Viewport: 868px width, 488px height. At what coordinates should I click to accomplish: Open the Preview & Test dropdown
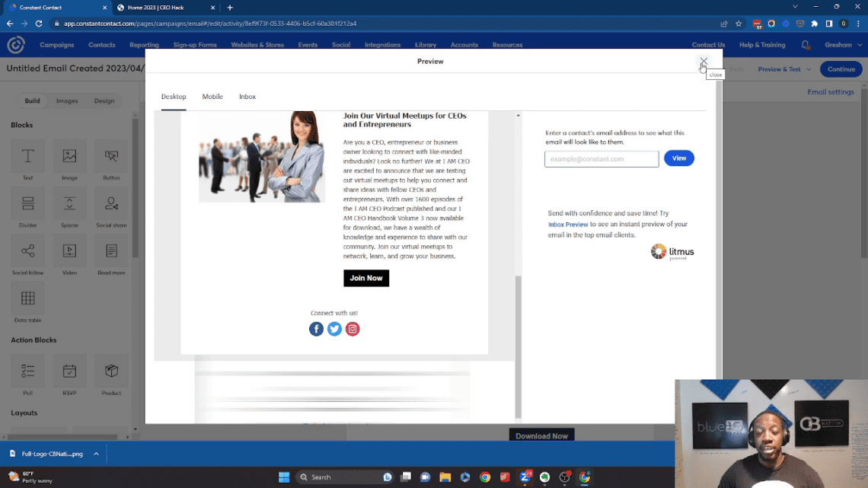click(x=783, y=69)
